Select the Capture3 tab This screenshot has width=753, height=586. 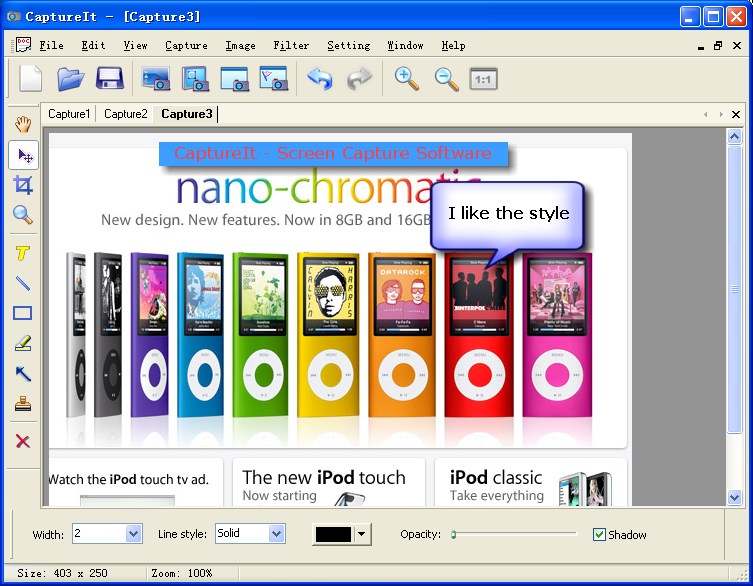tap(186, 114)
